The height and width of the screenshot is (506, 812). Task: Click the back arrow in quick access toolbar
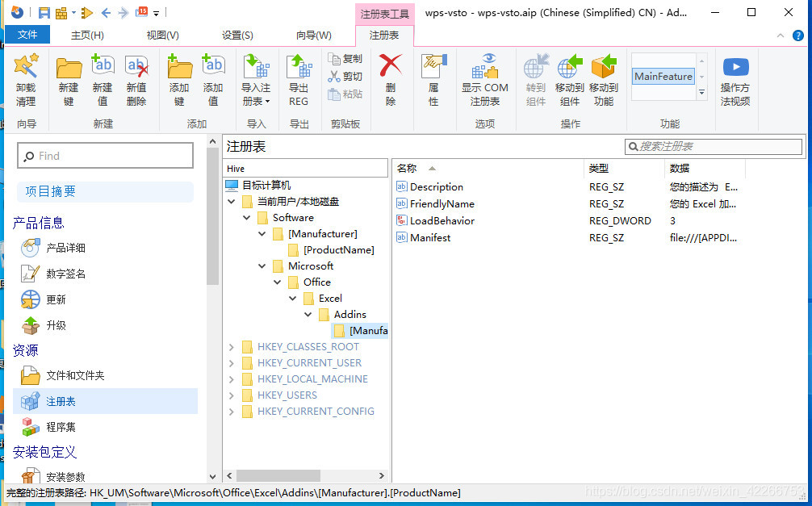[106, 12]
